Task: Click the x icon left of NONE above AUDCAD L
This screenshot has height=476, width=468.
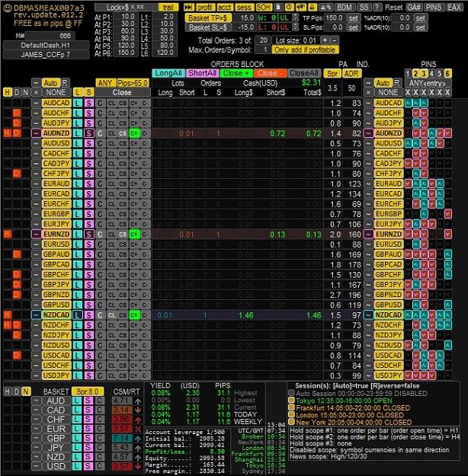Action: click(36, 92)
